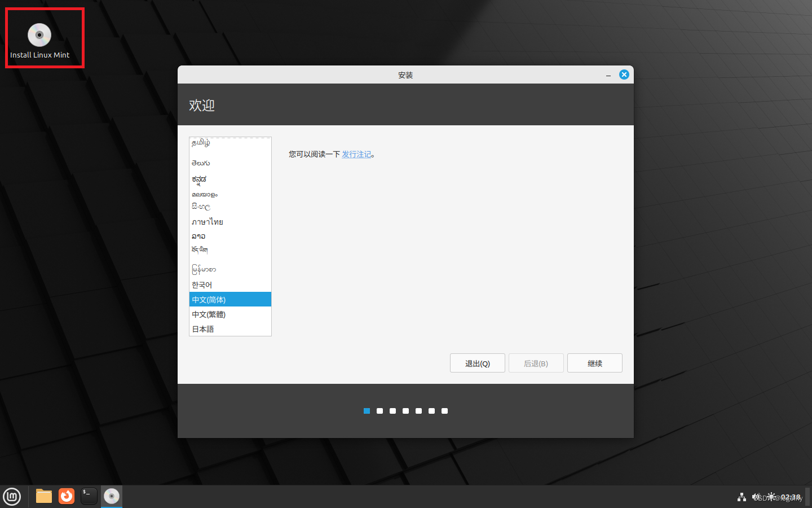Open Firefox from the taskbar

(66, 496)
